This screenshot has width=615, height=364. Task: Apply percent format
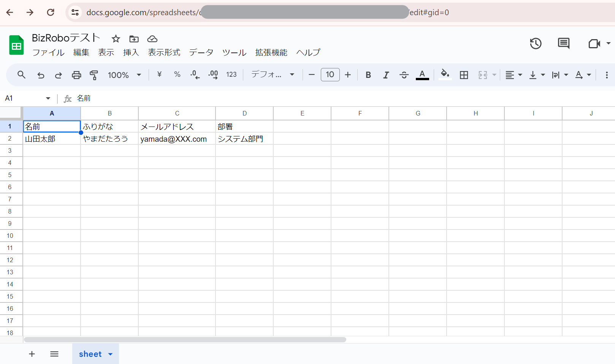pyautogui.click(x=177, y=75)
